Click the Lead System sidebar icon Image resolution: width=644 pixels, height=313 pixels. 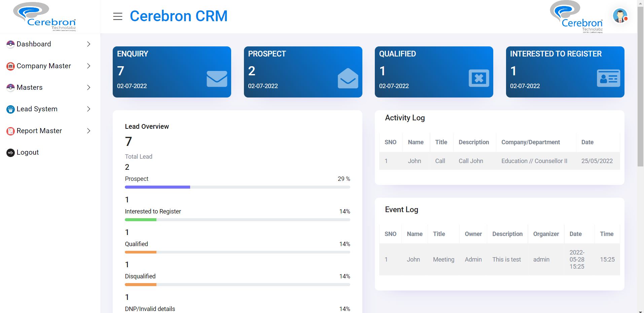click(x=10, y=109)
